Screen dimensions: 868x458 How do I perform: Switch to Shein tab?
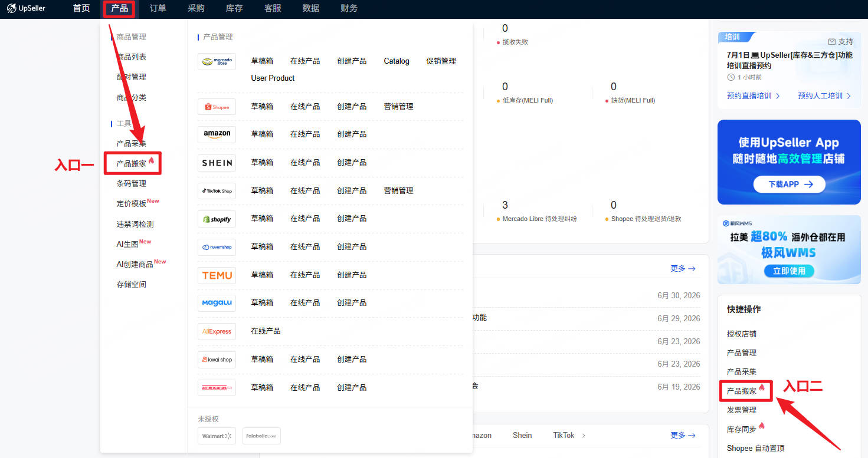pyautogui.click(x=522, y=435)
